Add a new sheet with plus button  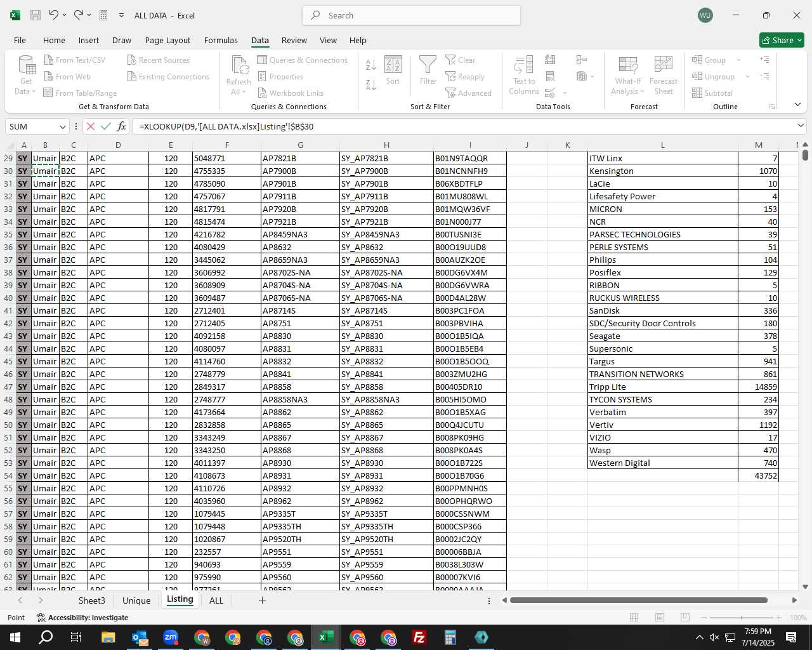click(x=262, y=600)
